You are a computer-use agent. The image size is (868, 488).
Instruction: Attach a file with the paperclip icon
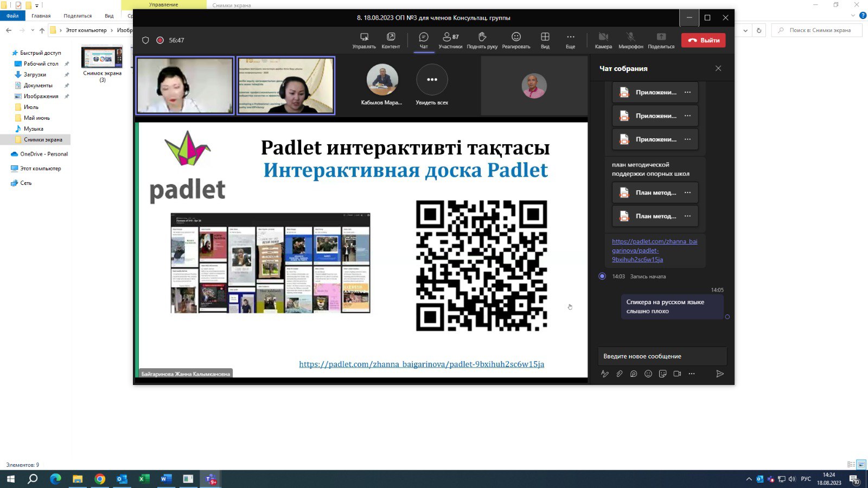[x=619, y=374]
